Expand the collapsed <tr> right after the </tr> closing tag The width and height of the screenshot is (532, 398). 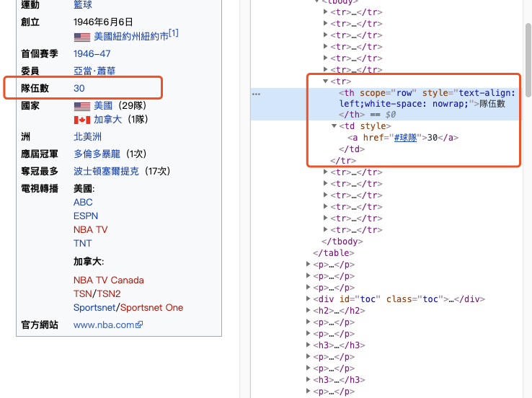tap(325, 172)
